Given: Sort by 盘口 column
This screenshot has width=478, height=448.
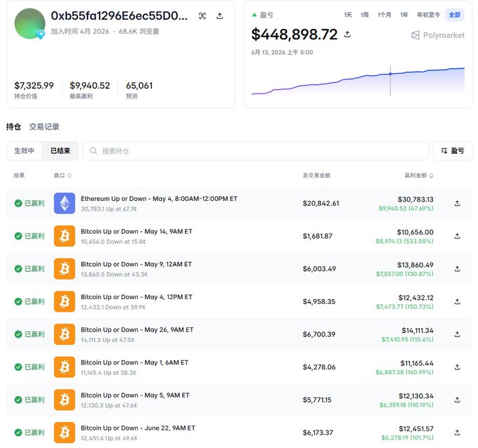Looking at the screenshot, I should tap(63, 176).
